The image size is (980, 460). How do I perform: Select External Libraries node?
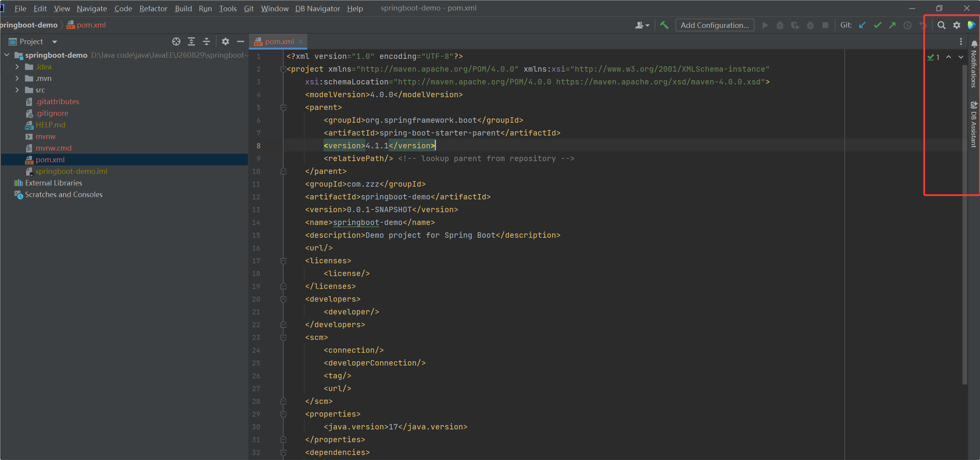coord(53,183)
